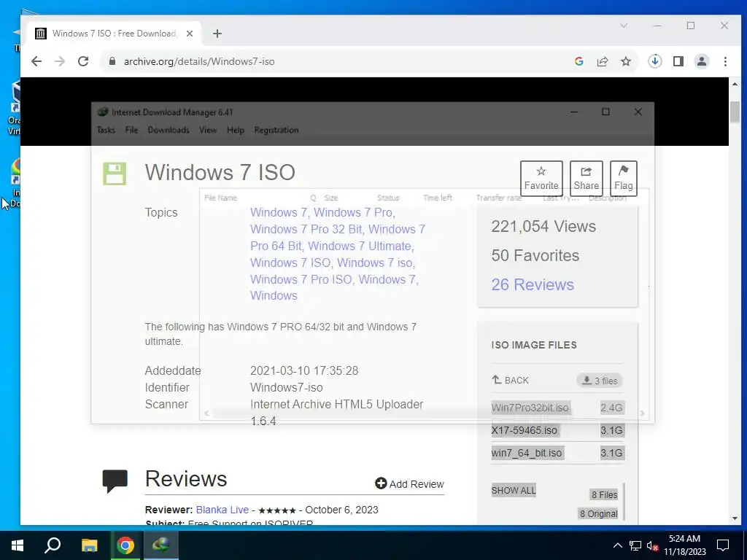The image size is (747, 560).
Task: Open the 8 Files link
Action: 604,495
